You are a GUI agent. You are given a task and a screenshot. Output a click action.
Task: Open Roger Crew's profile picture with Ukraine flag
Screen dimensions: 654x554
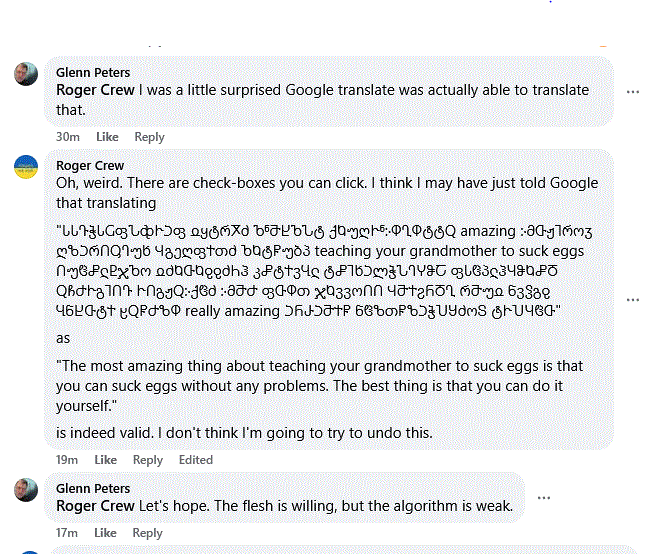[x=26, y=166]
